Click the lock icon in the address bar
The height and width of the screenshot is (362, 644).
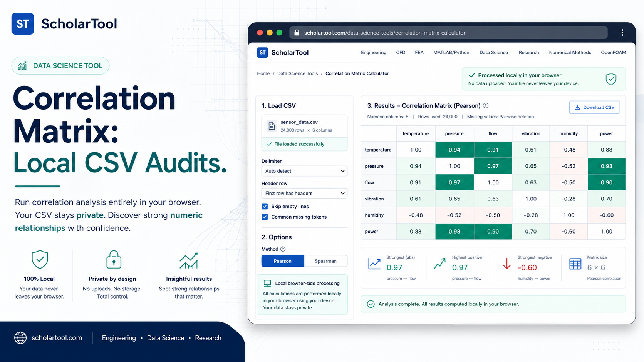[297, 33]
